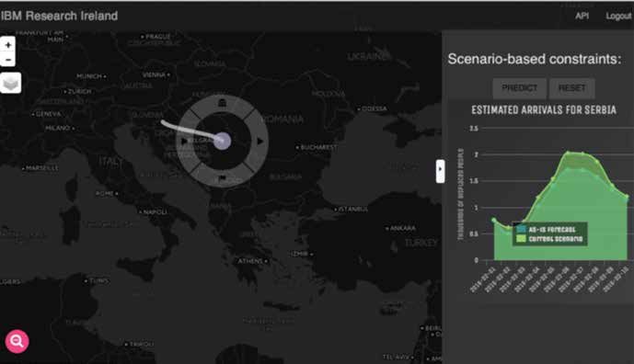Select the lock icon on radial menu
634x364 pixels.
tap(222, 103)
